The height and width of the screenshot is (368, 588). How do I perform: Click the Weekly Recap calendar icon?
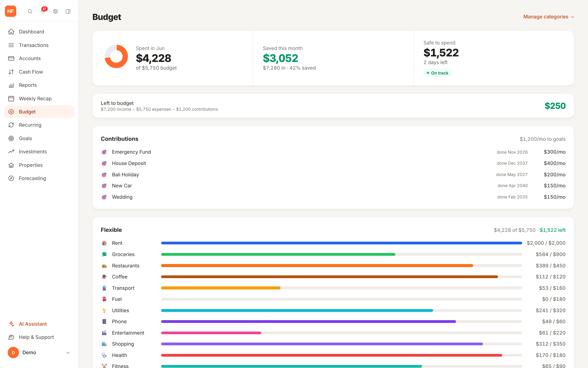tap(11, 99)
